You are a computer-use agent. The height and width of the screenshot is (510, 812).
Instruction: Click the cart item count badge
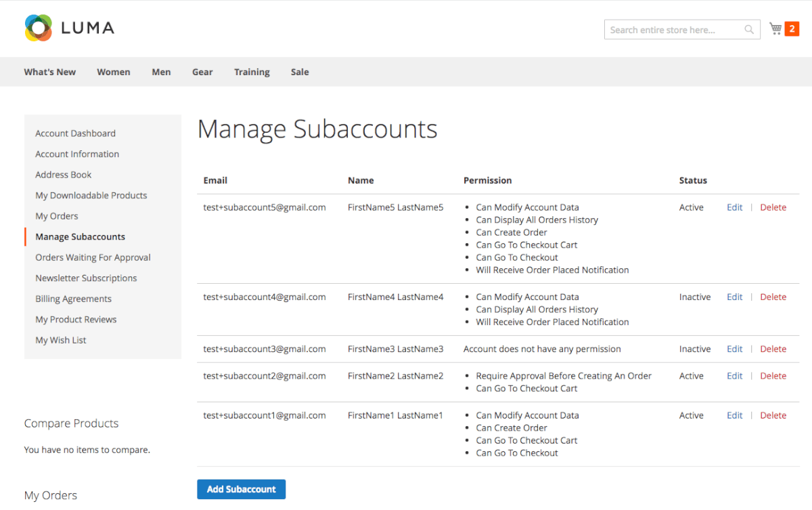pyautogui.click(x=792, y=28)
